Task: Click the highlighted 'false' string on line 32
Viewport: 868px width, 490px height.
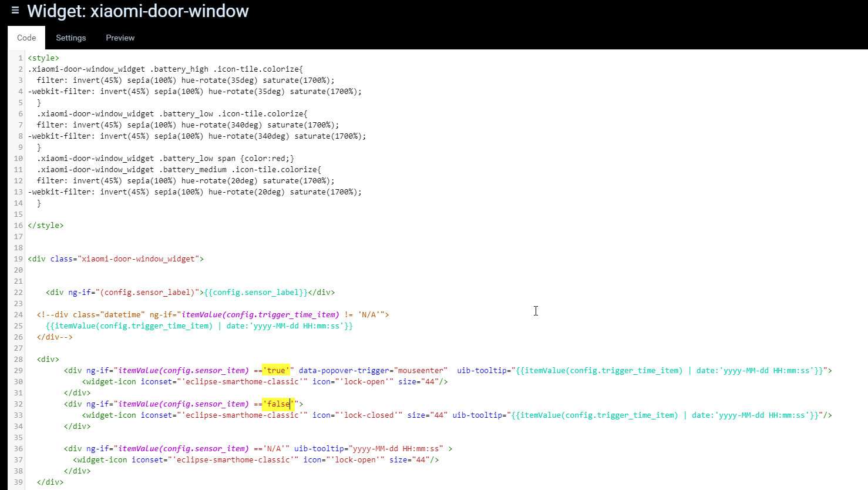Action: (x=278, y=404)
